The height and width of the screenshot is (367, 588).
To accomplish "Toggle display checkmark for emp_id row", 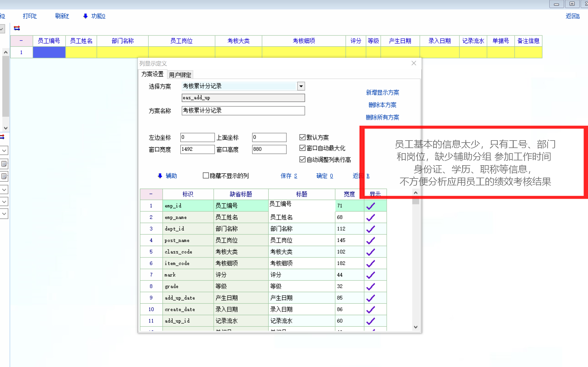I will tap(371, 206).
